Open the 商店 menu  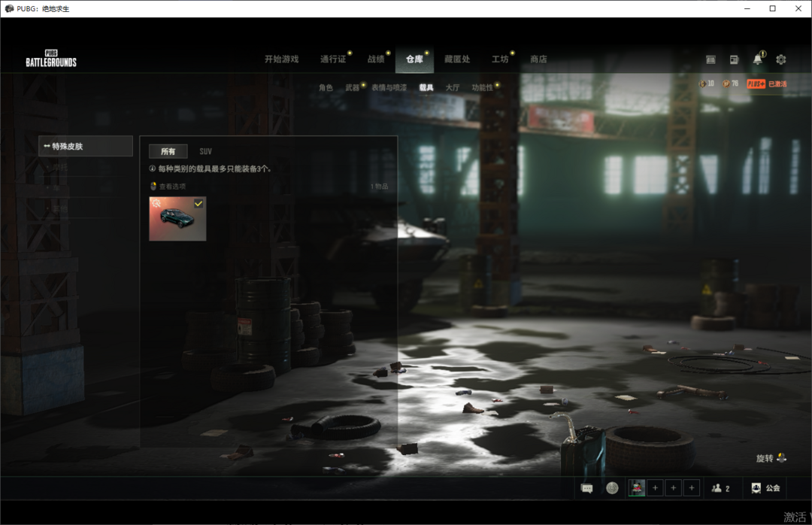(x=538, y=59)
